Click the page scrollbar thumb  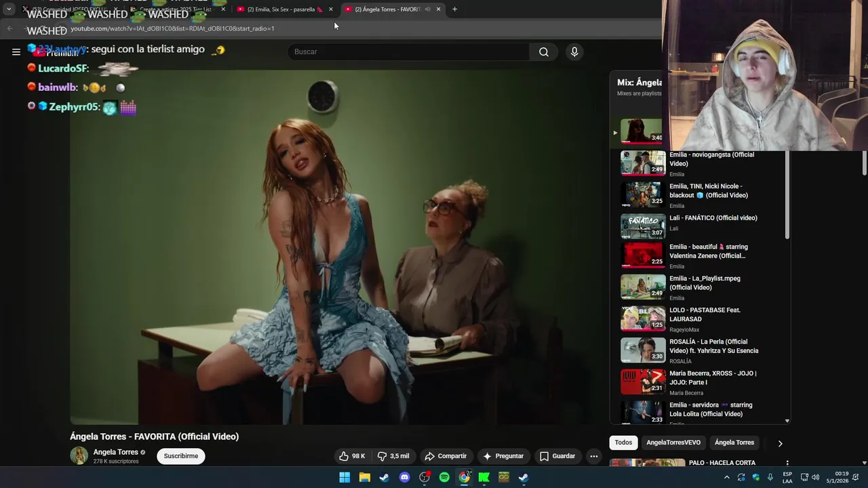click(x=864, y=163)
